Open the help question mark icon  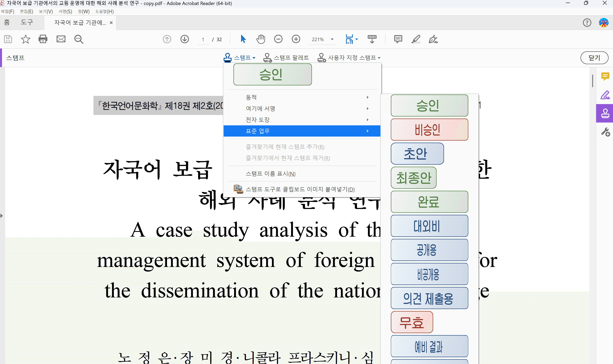[587, 23]
